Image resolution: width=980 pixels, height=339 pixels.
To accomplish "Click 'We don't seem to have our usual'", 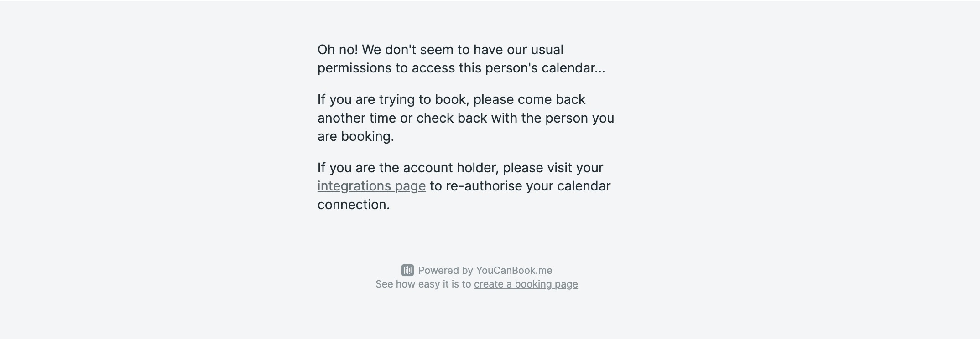I will [x=463, y=50].
